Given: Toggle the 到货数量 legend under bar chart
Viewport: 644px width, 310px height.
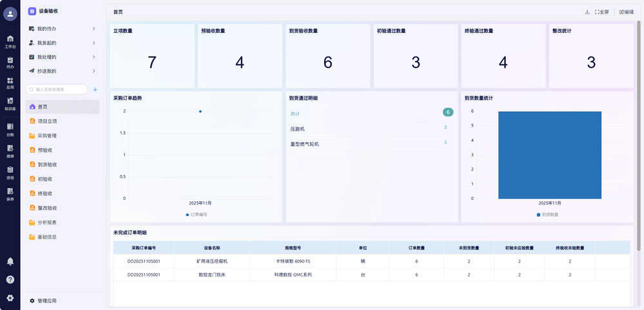Looking at the screenshot, I should [x=547, y=214].
